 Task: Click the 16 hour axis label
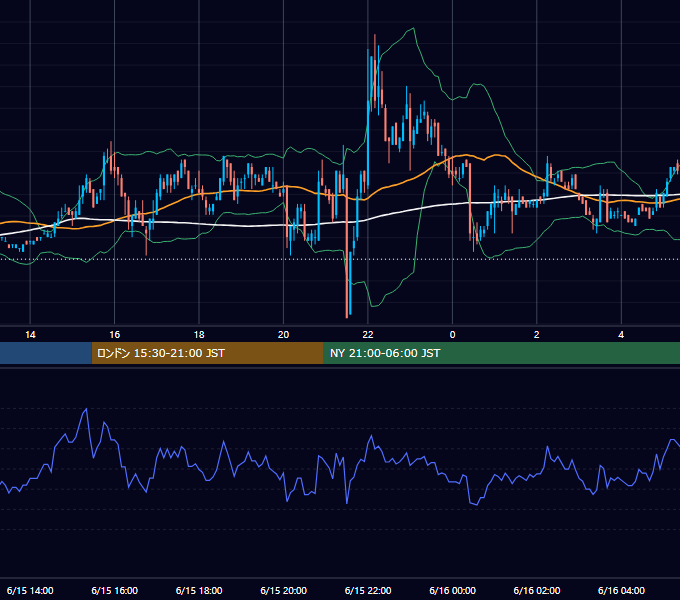pyautogui.click(x=114, y=335)
